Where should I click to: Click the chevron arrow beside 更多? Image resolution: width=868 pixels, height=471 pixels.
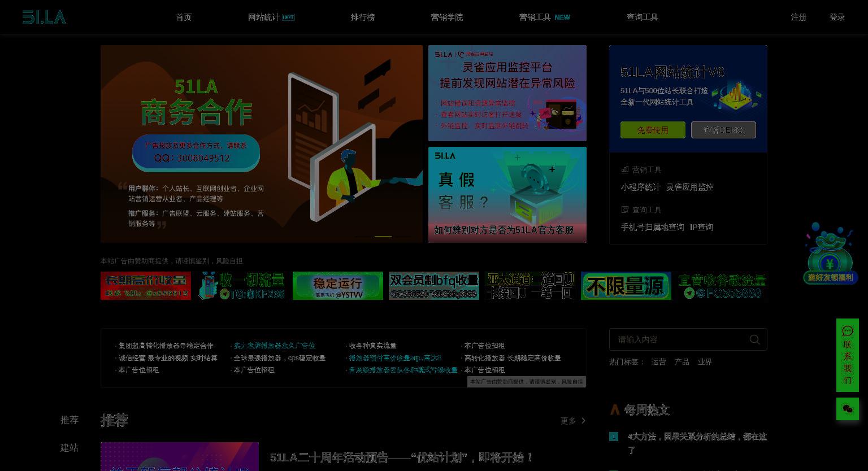[583, 421]
